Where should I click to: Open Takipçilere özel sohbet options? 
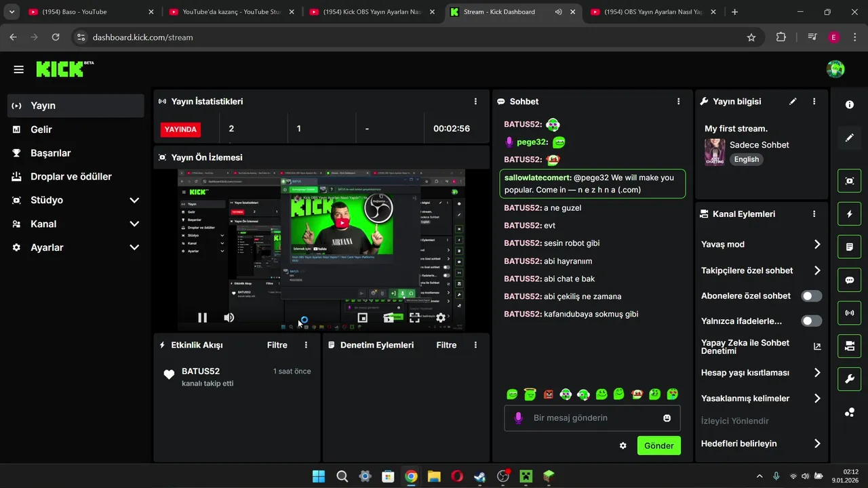pos(762,270)
